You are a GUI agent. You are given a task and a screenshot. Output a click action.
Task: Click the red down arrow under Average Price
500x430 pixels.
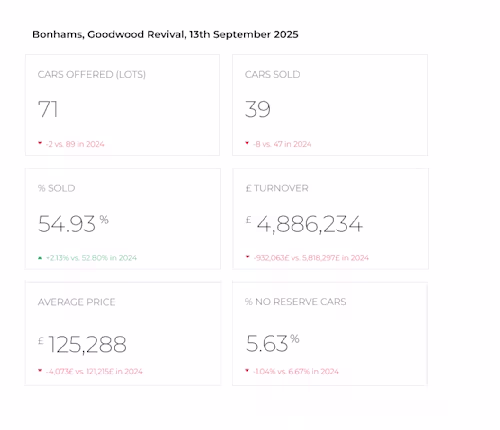40,370
